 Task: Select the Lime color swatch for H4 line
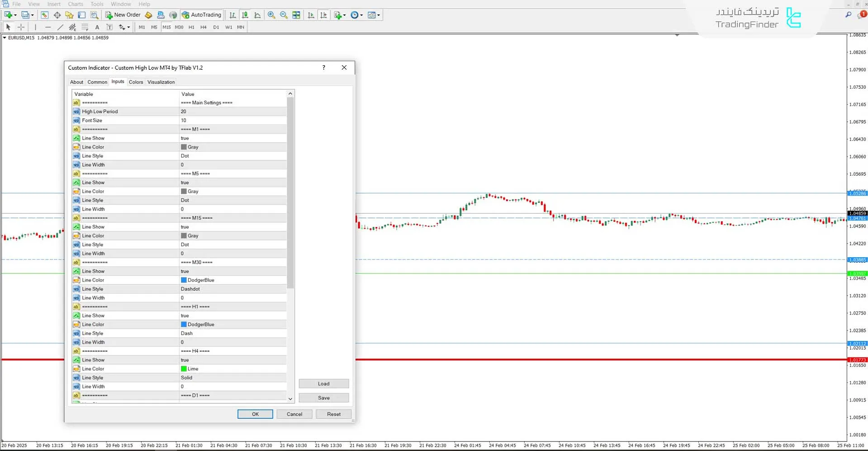pos(184,369)
